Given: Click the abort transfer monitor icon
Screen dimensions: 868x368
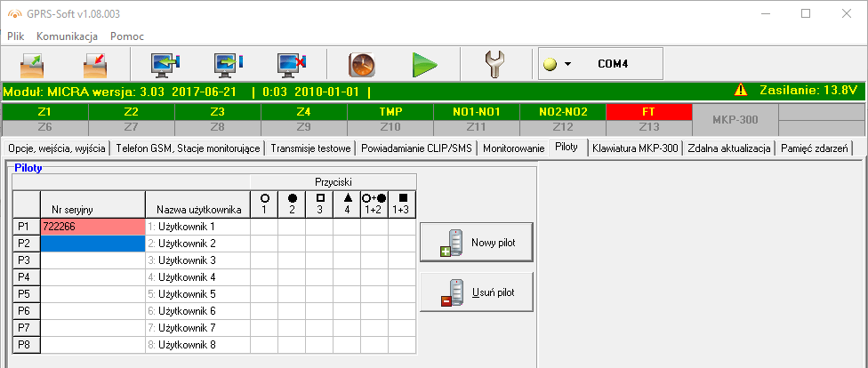Looking at the screenshot, I should 291,65.
